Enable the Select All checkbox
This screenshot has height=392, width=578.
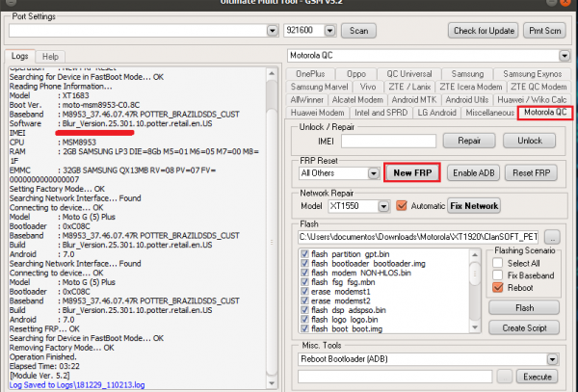pyautogui.click(x=498, y=263)
